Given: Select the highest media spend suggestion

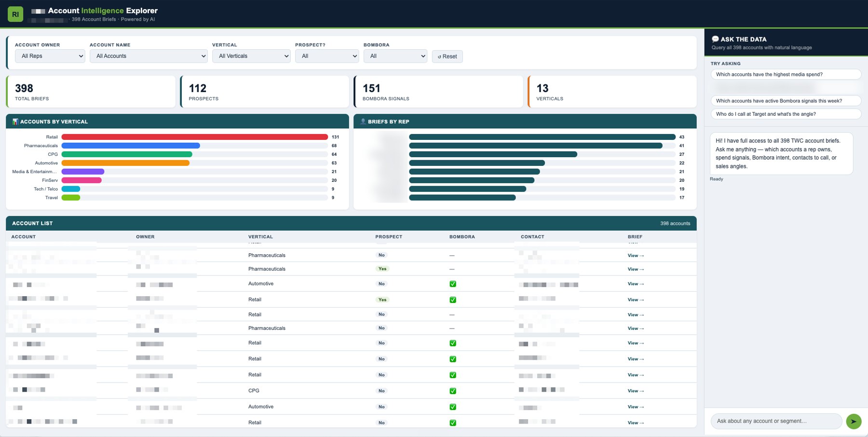Looking at the screenshot, I should 786,74.
